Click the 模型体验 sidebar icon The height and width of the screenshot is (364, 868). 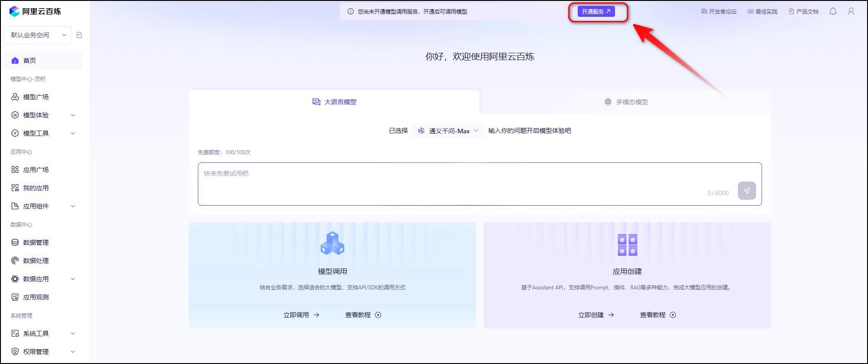pyautogui.click(x=15, y=115)
